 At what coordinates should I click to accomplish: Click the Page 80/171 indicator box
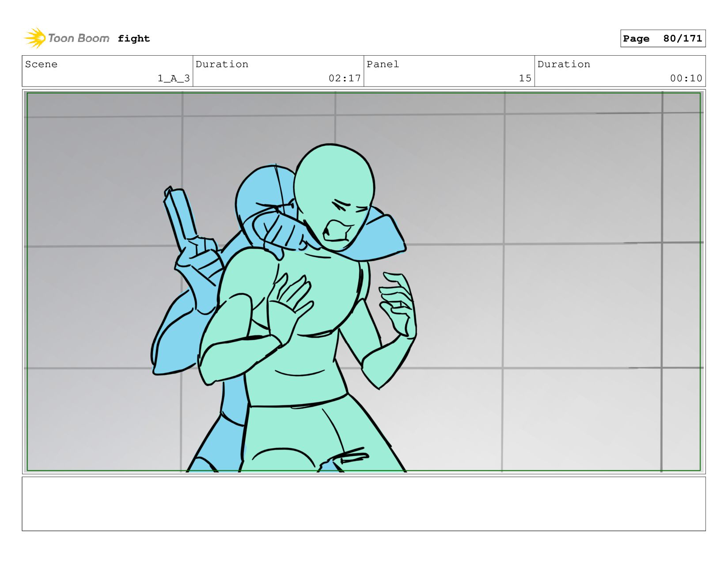663,38
